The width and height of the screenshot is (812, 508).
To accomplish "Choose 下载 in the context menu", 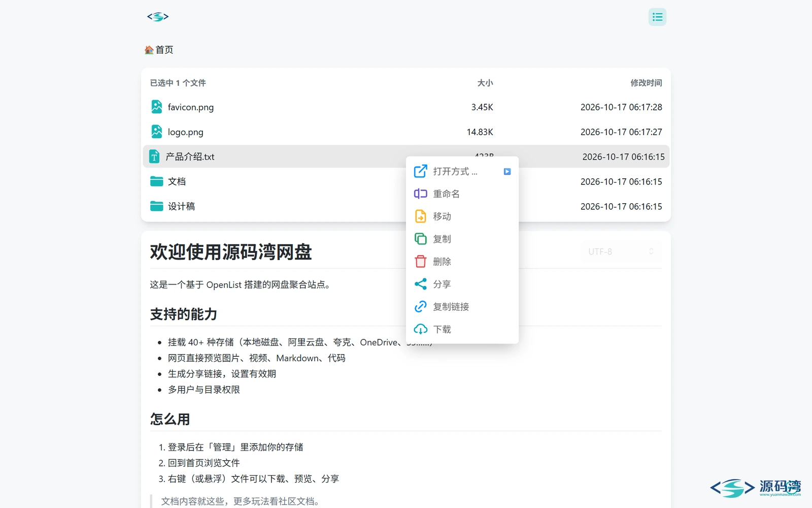I will 462,329.
